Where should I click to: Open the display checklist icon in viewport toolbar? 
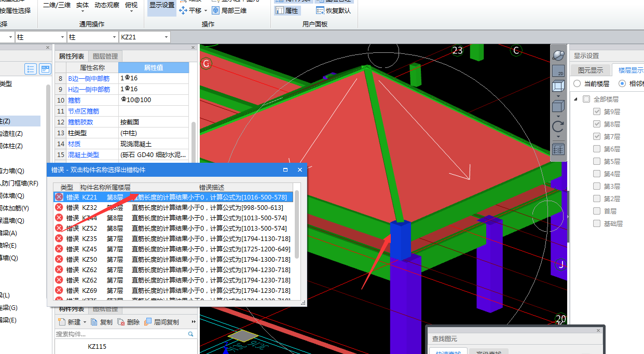point(558,149)
